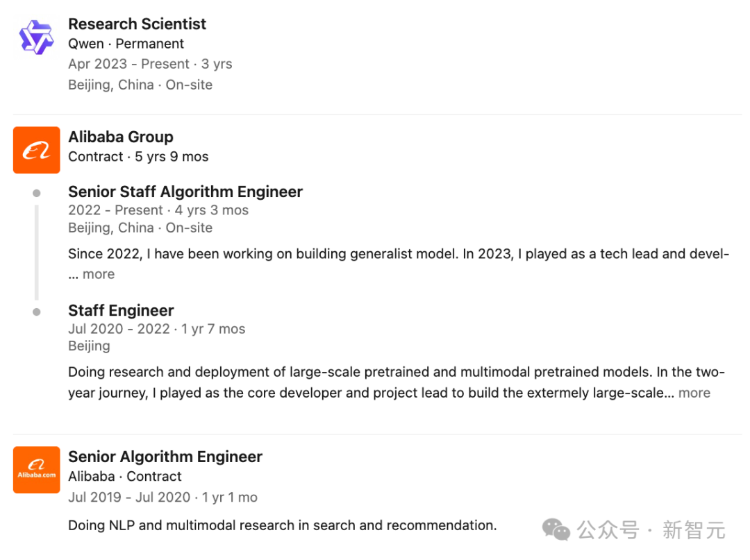Open the Alibaba Group company heading
Screen dimensions: 750x560
click(121, 137)
